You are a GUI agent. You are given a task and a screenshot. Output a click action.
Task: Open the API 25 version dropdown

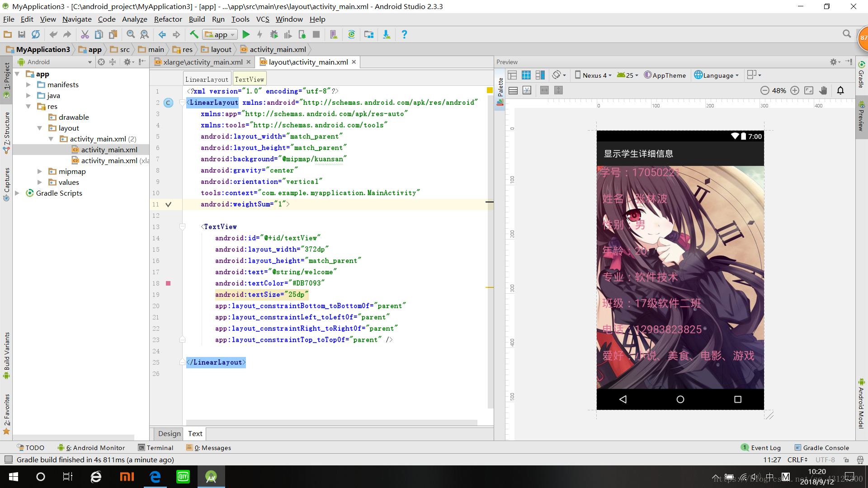(x=627, y=75)
